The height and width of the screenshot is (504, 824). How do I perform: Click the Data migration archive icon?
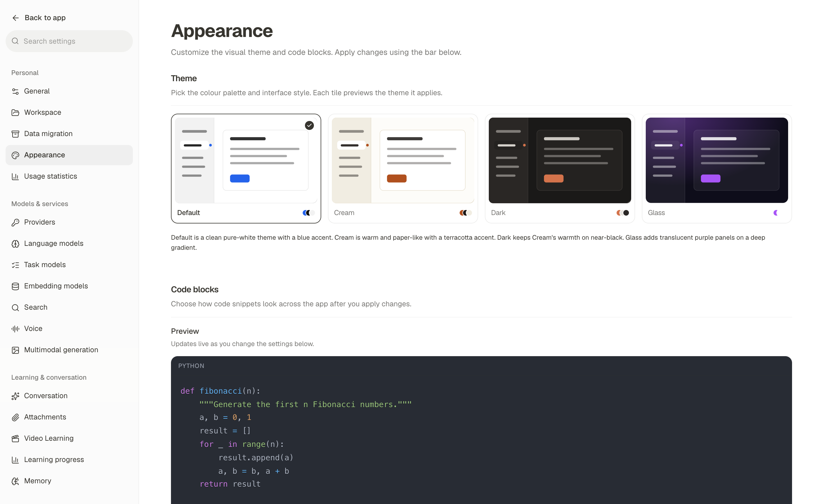click(15, 134)
